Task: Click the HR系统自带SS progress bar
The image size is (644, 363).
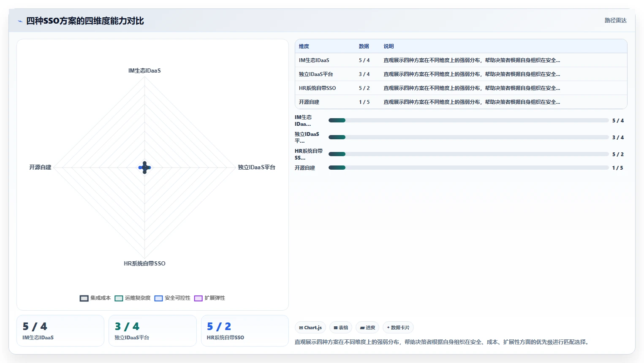Action: coord(469,154)
